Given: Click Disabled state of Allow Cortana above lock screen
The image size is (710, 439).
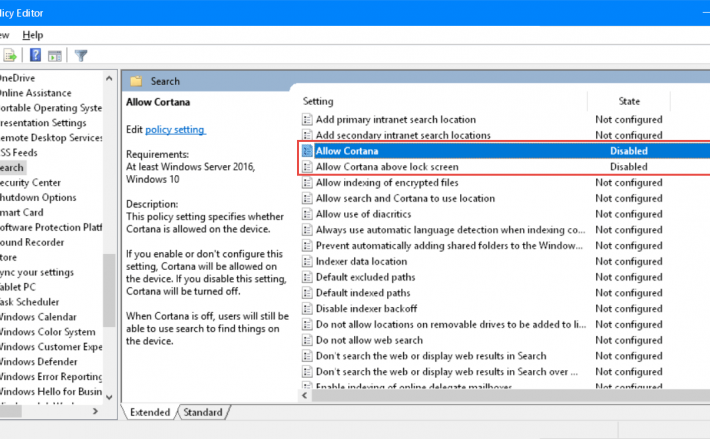Looking at the screenshot, I should [628, 167].
